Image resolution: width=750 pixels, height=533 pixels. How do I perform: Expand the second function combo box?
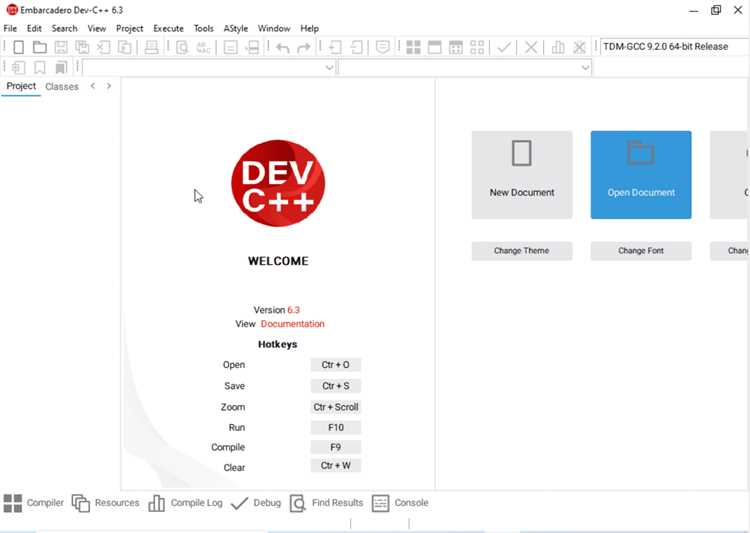point(465,67)
